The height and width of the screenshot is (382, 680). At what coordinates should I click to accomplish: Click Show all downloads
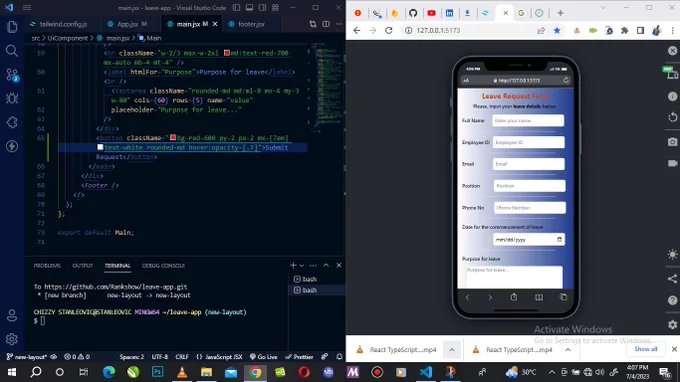click(x=646, y=349)
